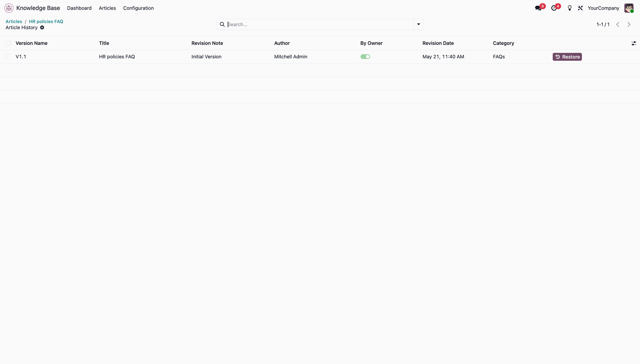
Task: Go to previous page arrow
Action: tap(618, 24)
